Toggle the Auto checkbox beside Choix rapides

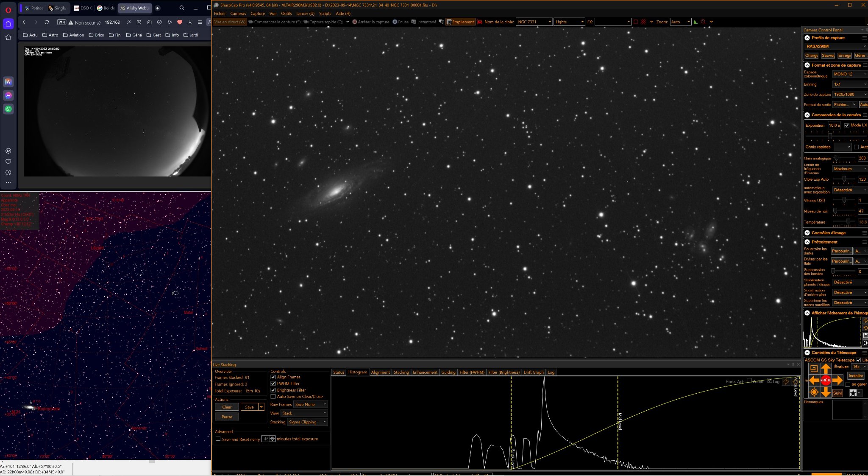(x=856, y=147)
